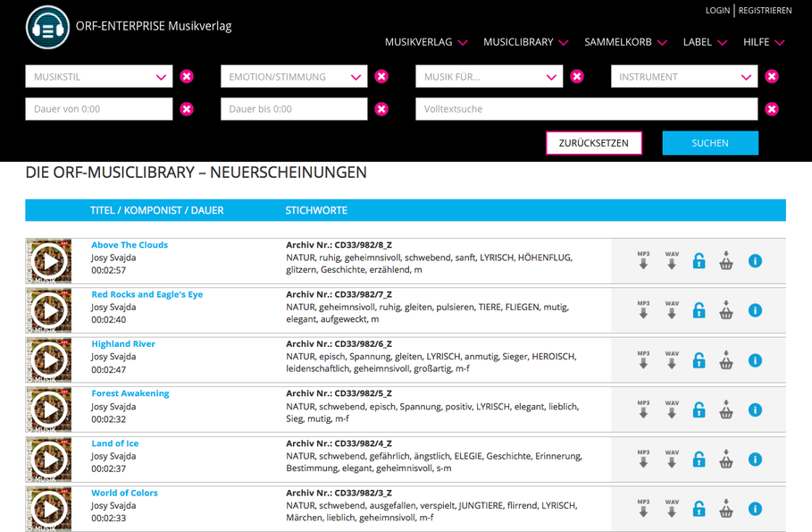Screen dimensions: 812x532
Task: Show info for Land of Ice
Action: click(755, 459)
